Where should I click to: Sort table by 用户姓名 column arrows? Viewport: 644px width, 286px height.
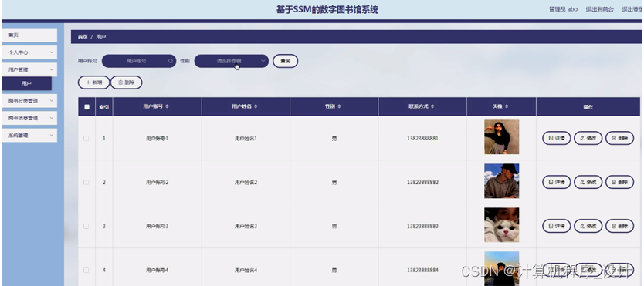click(x=256, y=106)
